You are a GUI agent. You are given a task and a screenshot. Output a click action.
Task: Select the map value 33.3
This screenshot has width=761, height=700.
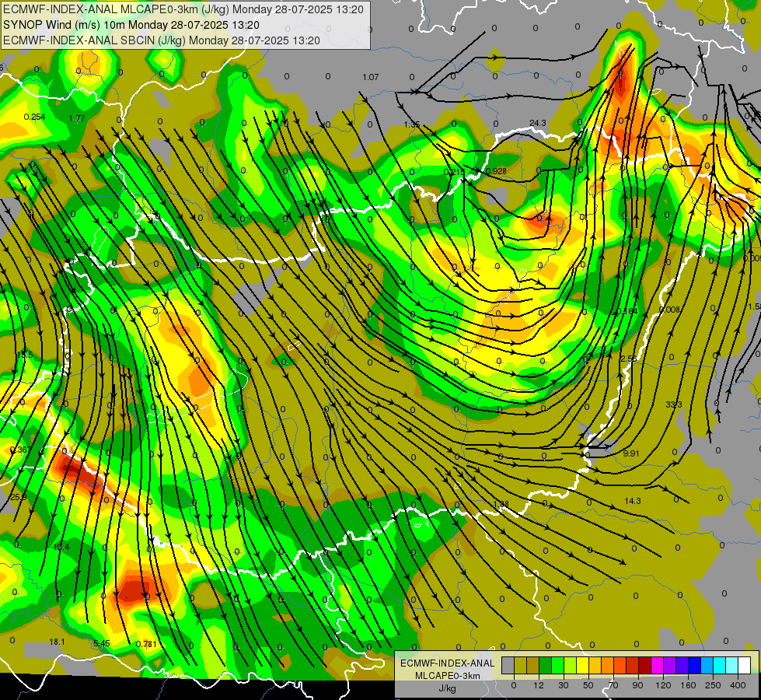coord(674,404)
